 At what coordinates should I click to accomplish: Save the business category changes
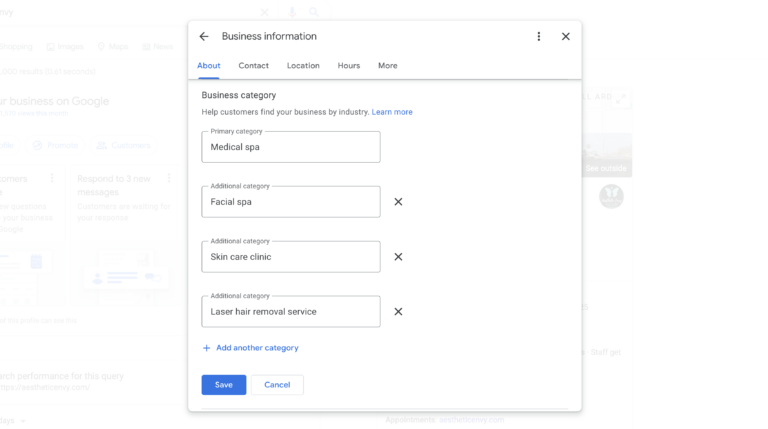pyautogui.click(x=224, y=385)
